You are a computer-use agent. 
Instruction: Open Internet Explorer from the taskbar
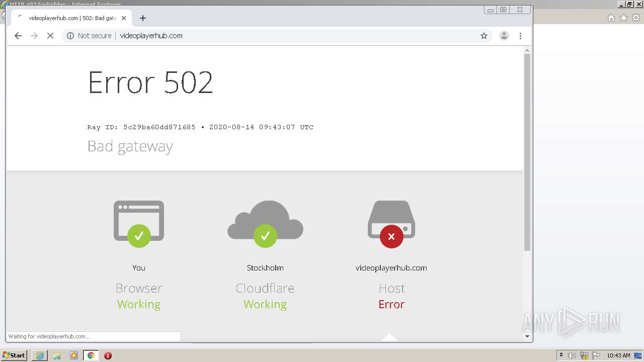(40, 355)
